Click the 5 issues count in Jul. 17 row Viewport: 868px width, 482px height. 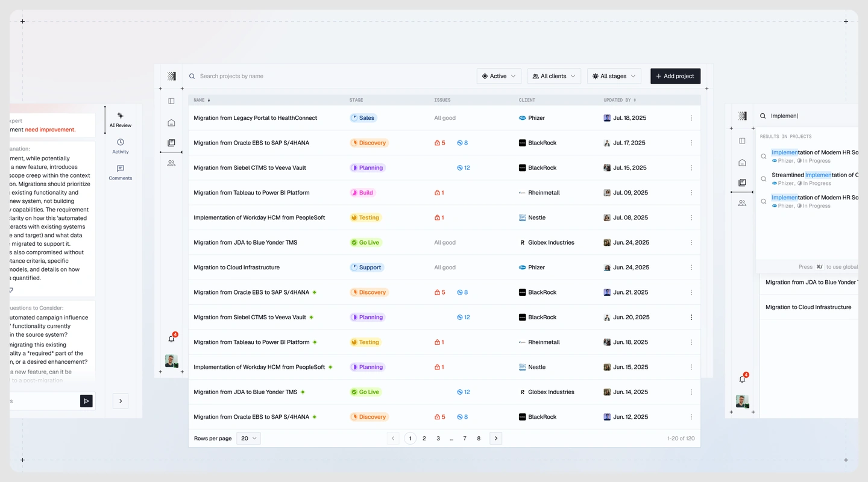coord(440,143)
